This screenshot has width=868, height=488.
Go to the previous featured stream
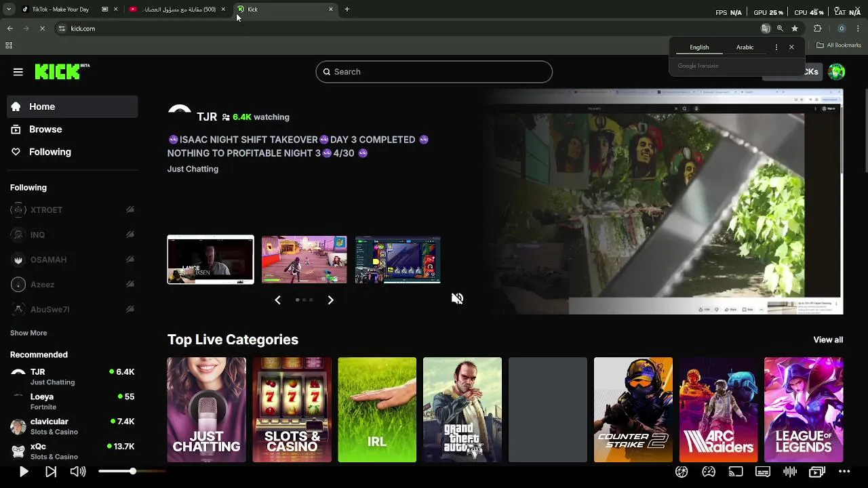point(277,300)
